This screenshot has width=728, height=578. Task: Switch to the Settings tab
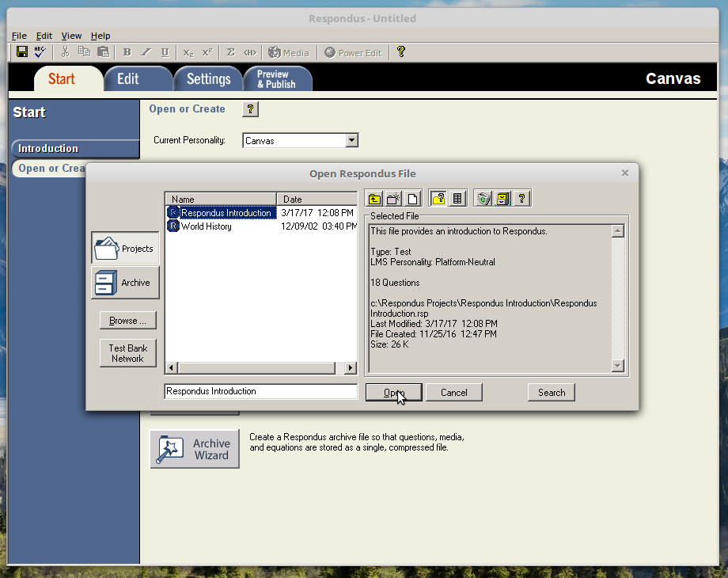click(x=208, y=79)
